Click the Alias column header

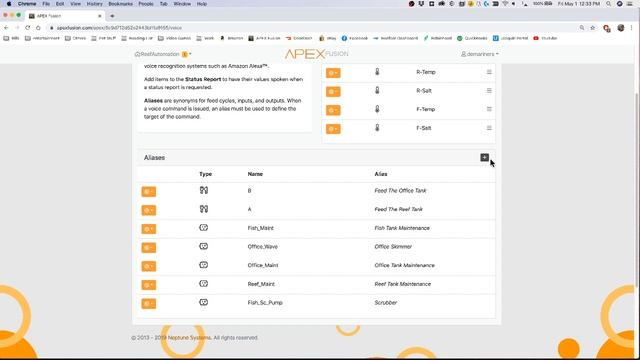[381, 174]
